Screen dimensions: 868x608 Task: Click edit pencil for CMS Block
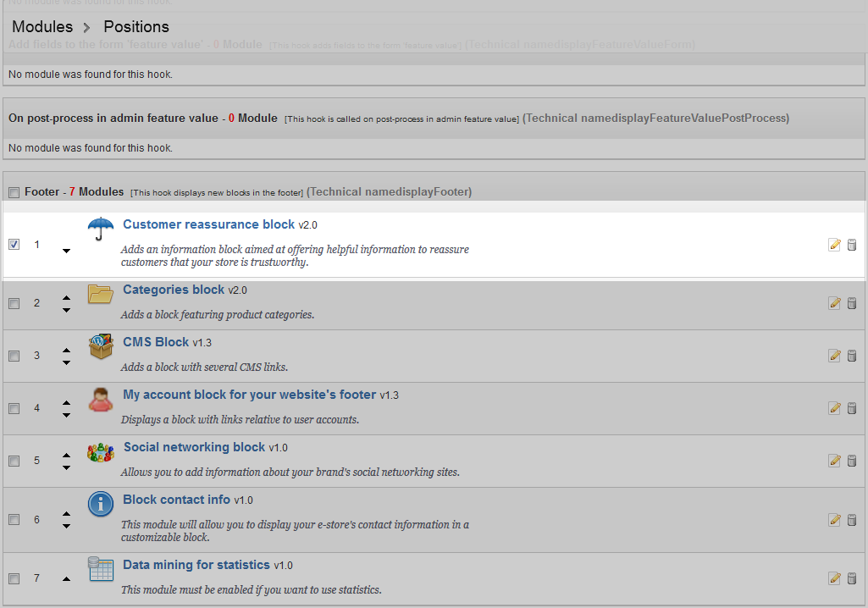pyautogui.click(x=834, y=356)
